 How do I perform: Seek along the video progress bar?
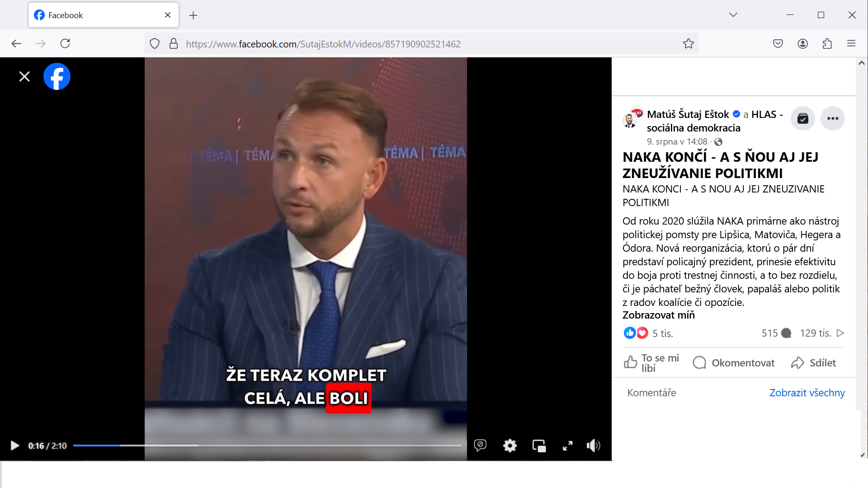coord(268,446)
